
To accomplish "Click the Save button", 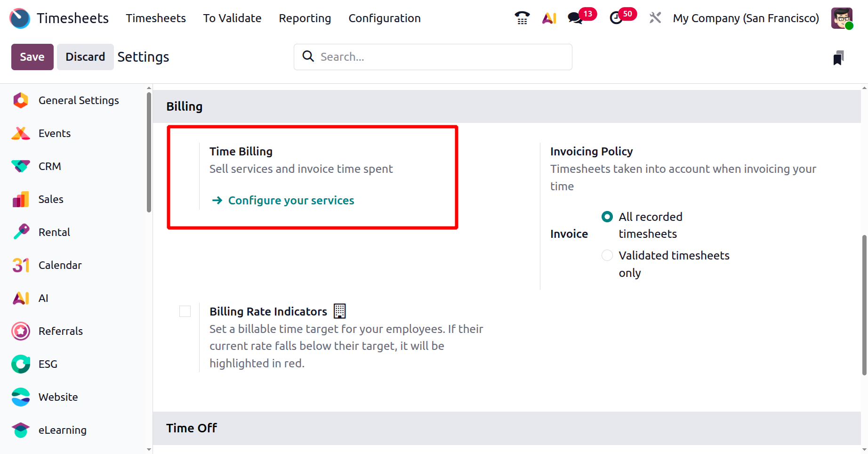I will (x=32, y=57).
